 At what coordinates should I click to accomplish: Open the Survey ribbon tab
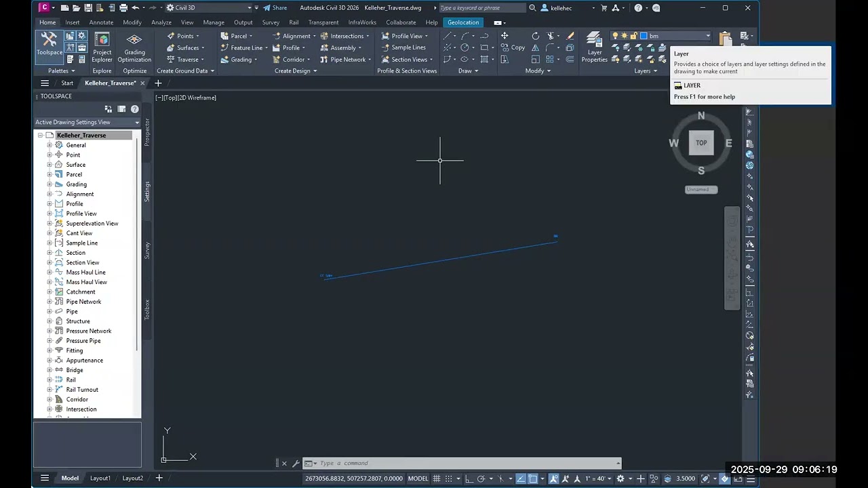[x=271, y=22]
